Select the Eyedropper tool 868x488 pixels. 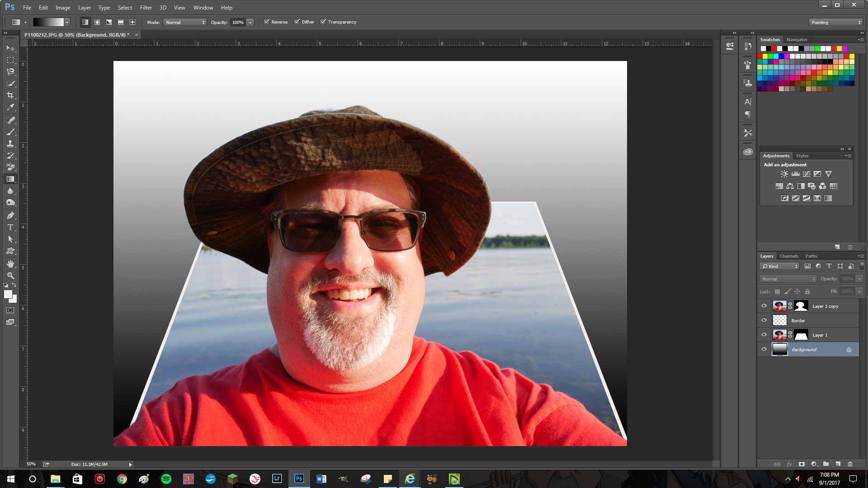10,107
